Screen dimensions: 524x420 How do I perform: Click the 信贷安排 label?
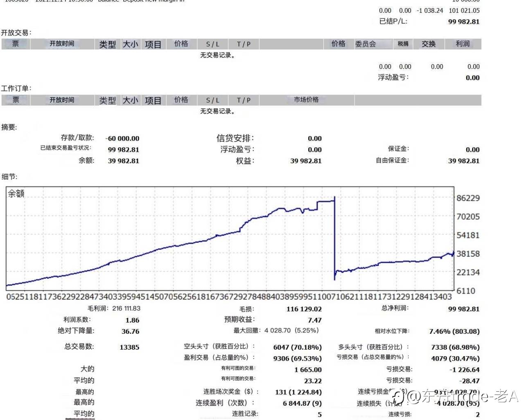pyautogui.click(x=235, y=138)
